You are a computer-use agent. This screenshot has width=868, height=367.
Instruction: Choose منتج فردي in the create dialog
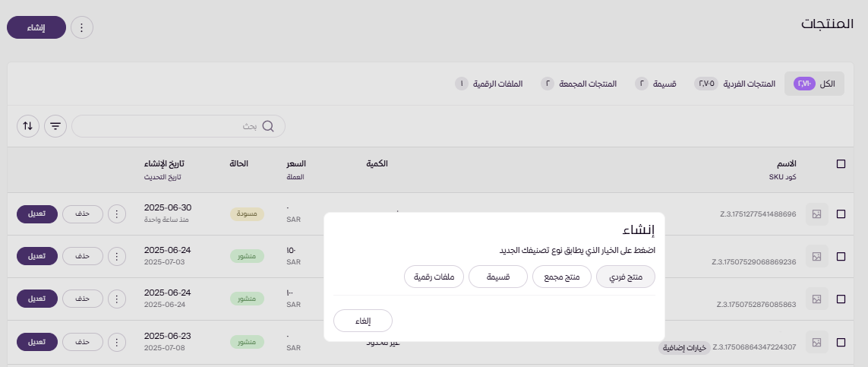pos(627,278)
